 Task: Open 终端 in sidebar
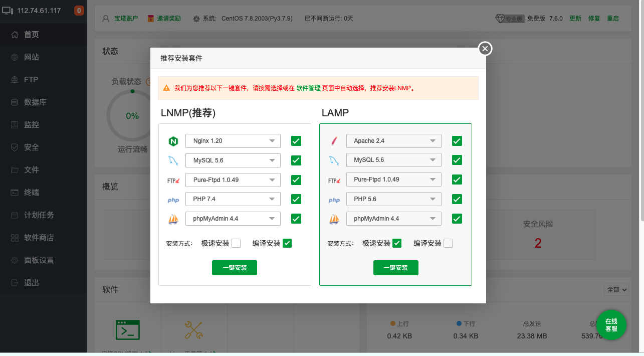pyautogui.click(x=44, y=193)
